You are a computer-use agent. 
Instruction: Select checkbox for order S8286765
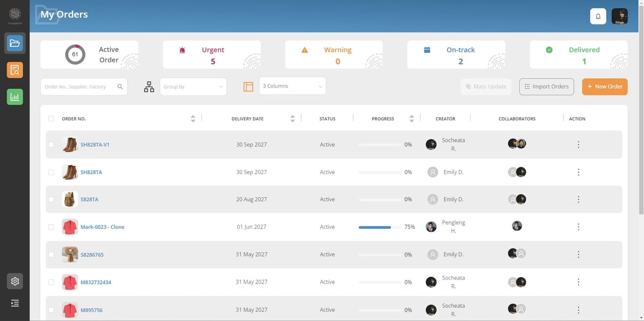pyautogui.click(x=51, y=254)
